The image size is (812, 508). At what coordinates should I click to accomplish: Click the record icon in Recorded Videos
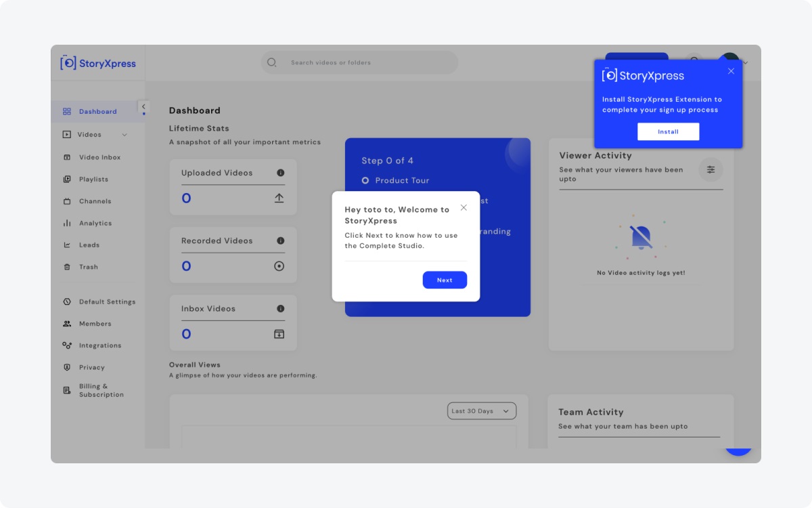(x=279, y=266)
